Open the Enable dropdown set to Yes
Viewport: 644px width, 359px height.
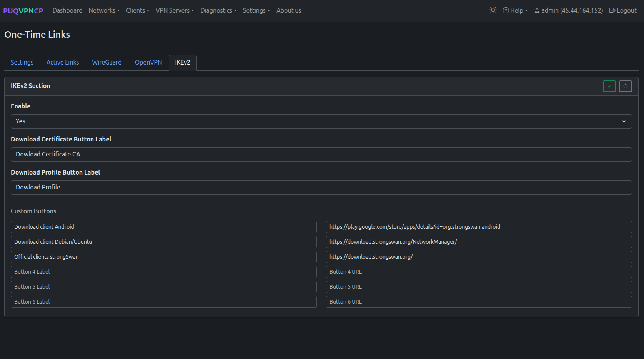click(321, 121)
